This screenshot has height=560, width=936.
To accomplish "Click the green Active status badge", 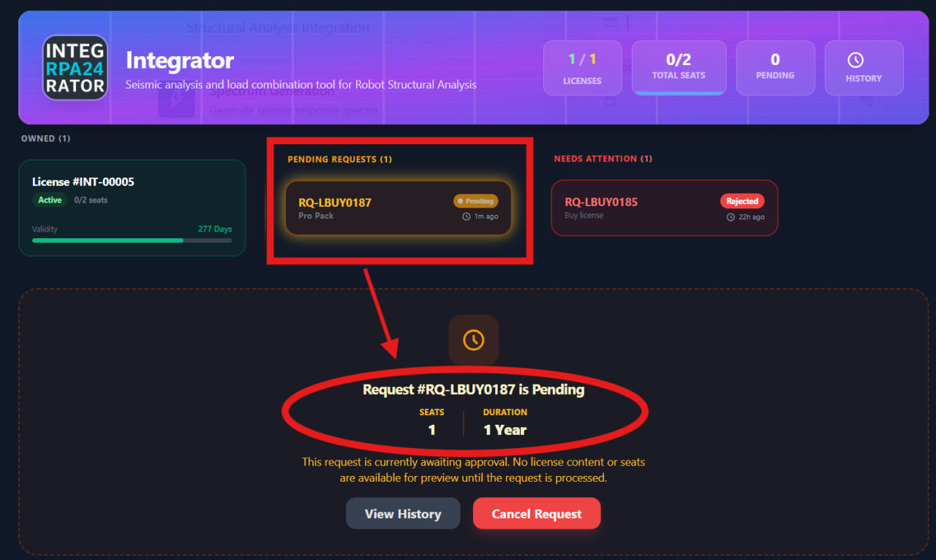I will tap(50, 200).
